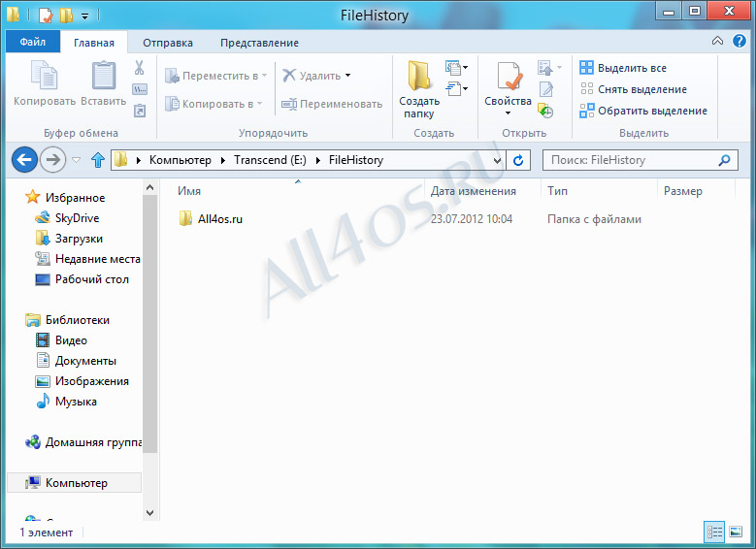
Task: Click the Refresh address bar button
Action: (518, 160)
